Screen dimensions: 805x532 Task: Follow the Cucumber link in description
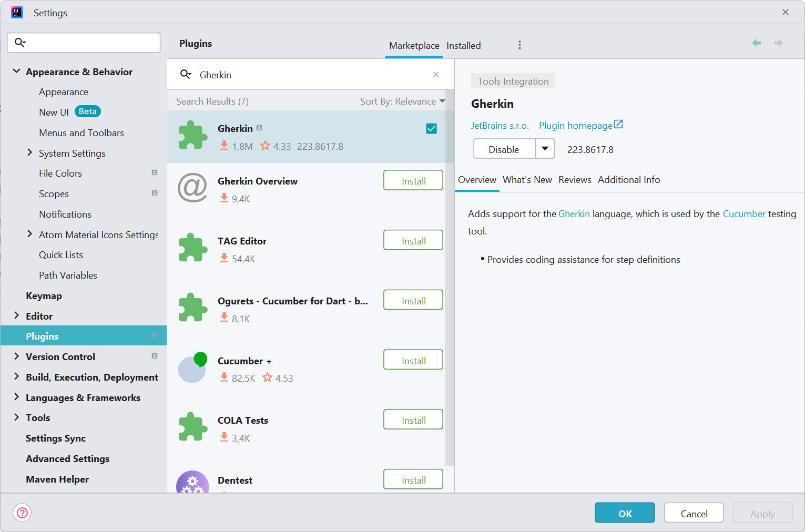click(x=744, y=214)
